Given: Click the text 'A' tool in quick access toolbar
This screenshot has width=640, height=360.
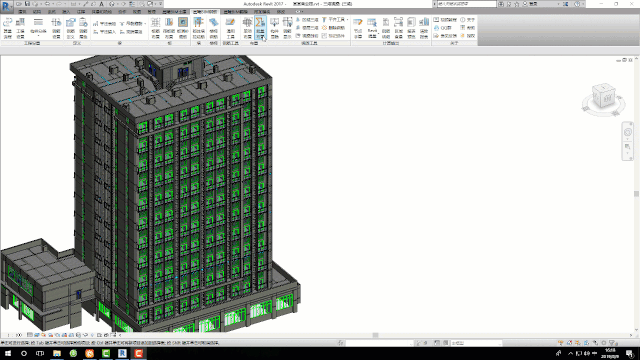Looking at the screenshot, I should (102, 4).
